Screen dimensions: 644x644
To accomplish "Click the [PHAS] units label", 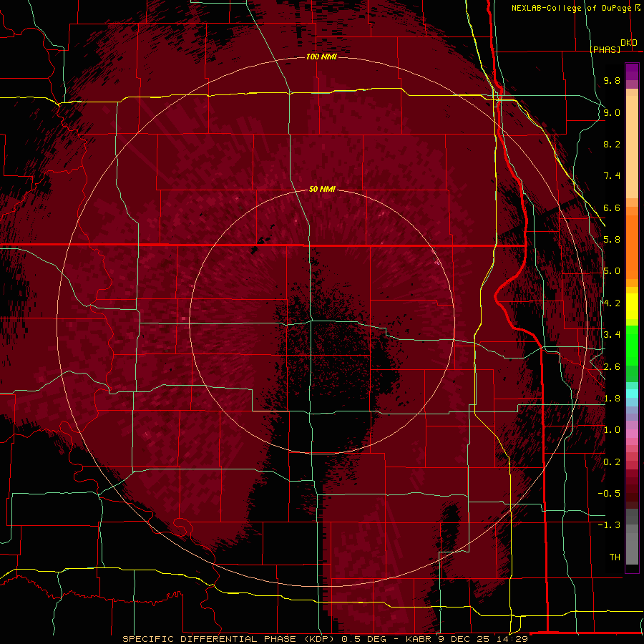I will (605, 49).
